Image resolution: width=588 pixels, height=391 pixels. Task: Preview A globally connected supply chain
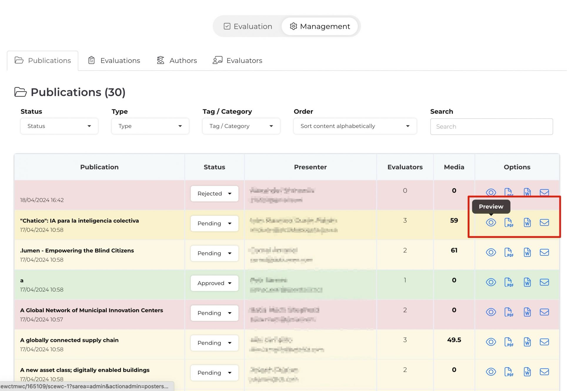tap(491, 342)
